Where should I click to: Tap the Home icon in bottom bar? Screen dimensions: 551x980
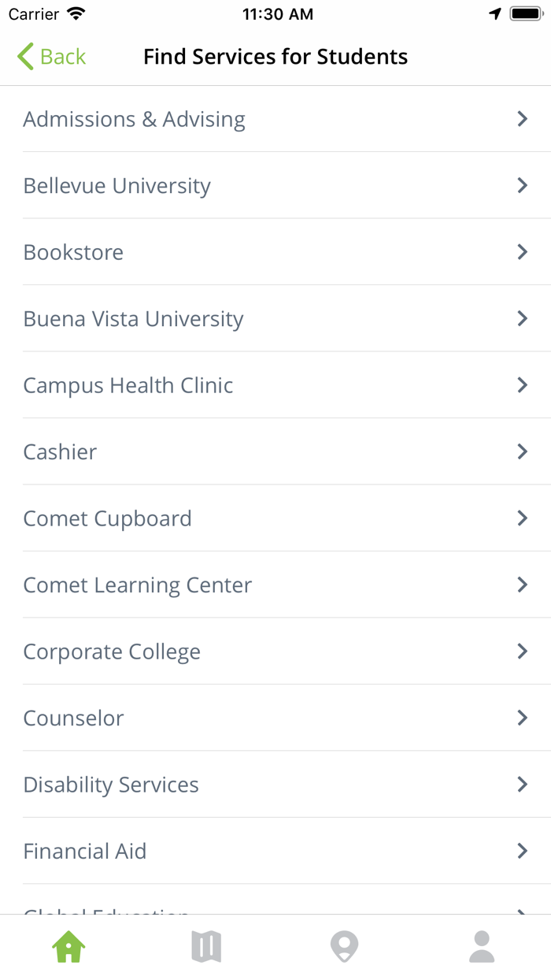tap(68, 946)
